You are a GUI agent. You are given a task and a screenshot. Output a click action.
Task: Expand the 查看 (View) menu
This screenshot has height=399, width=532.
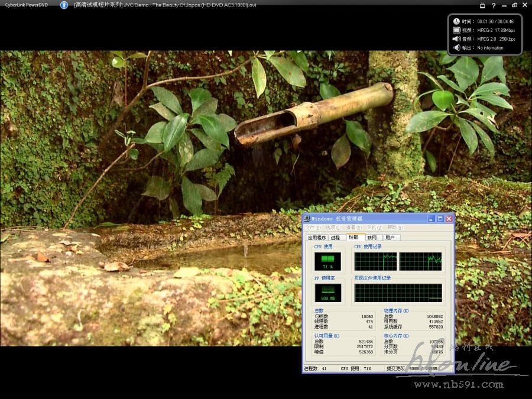pos(353,228)
